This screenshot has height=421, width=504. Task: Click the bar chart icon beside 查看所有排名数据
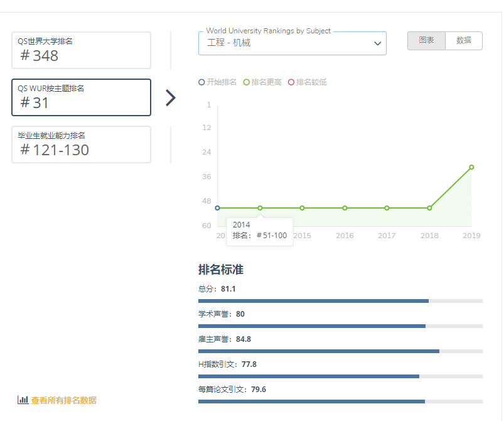(x=23, y=400)
